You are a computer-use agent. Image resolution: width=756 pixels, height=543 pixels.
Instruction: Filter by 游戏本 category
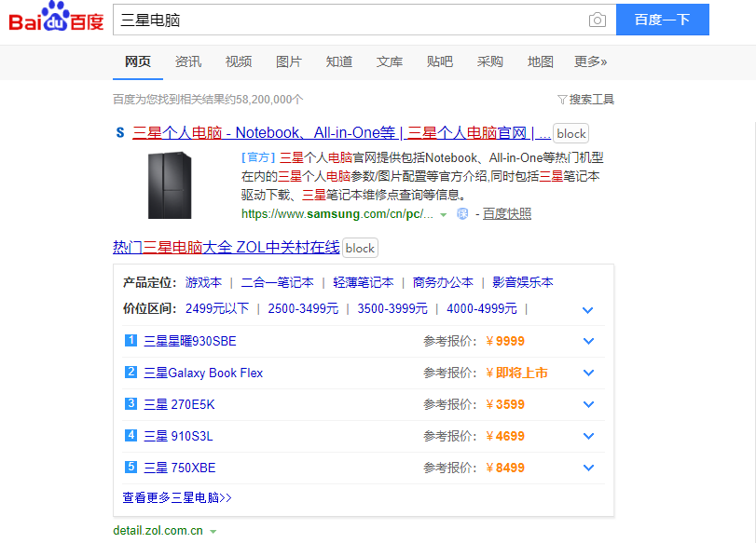[x=203, y=282]
